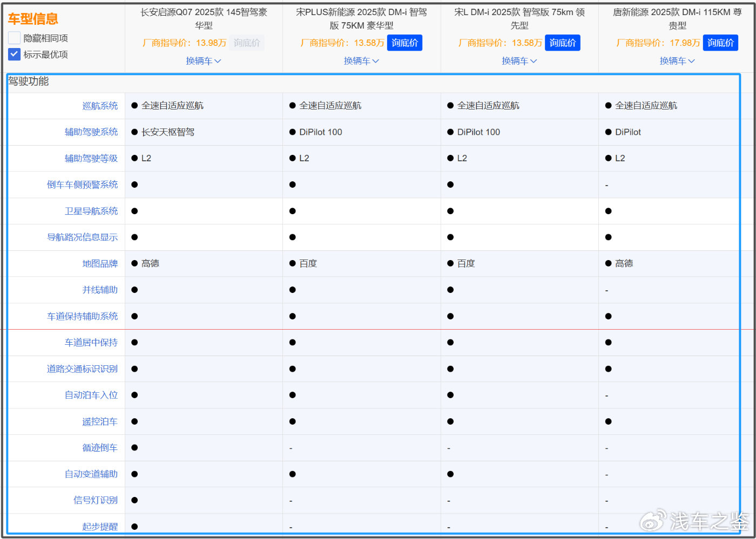
Task: Click 全速自适应巡航 cell for 长安启源Q07
Action: click(172, 106)
